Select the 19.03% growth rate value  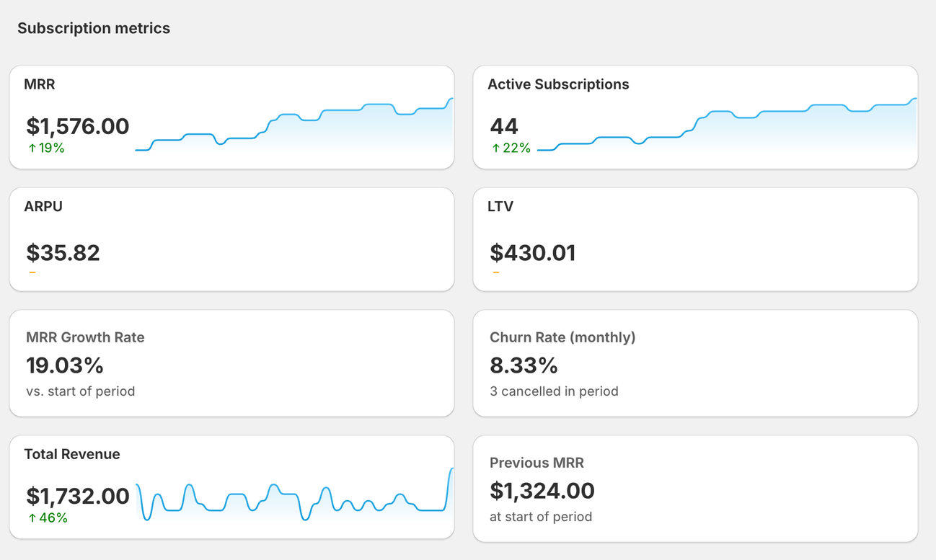(x=65, y=365)
